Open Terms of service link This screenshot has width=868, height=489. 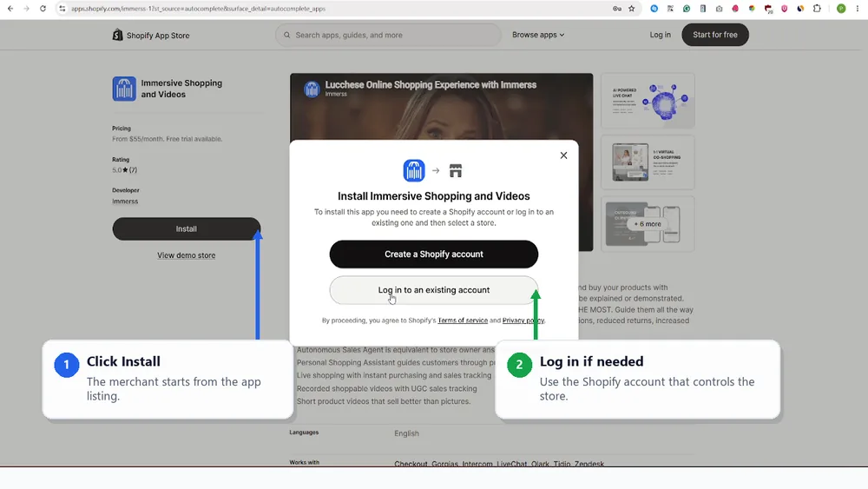tap(463, 320)
